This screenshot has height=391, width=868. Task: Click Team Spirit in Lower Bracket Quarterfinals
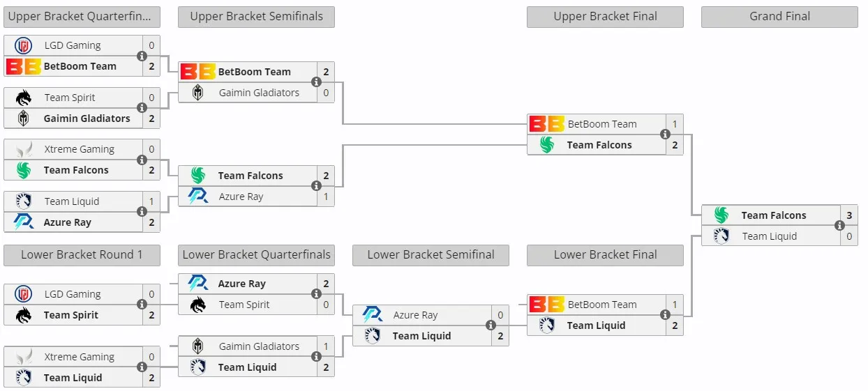pyautogui.click(x=244, y=305)
